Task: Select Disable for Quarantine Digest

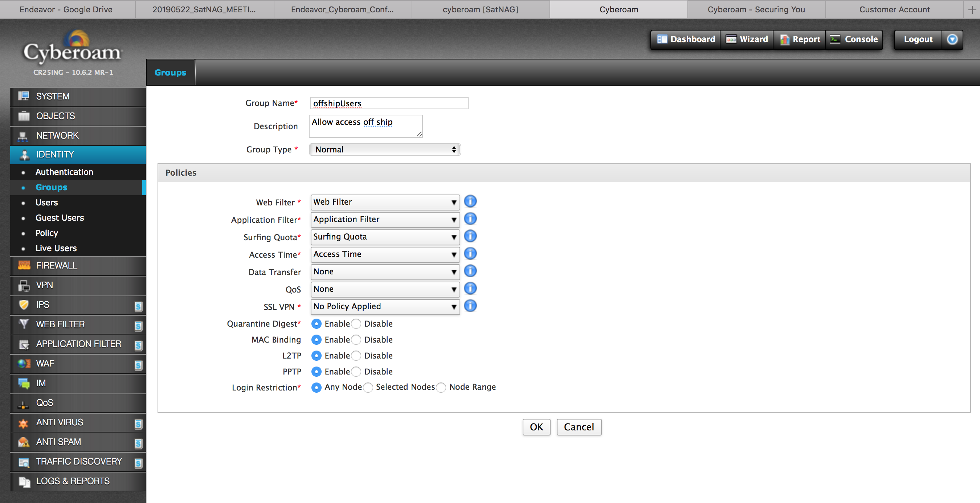Action: coord(356,324)
